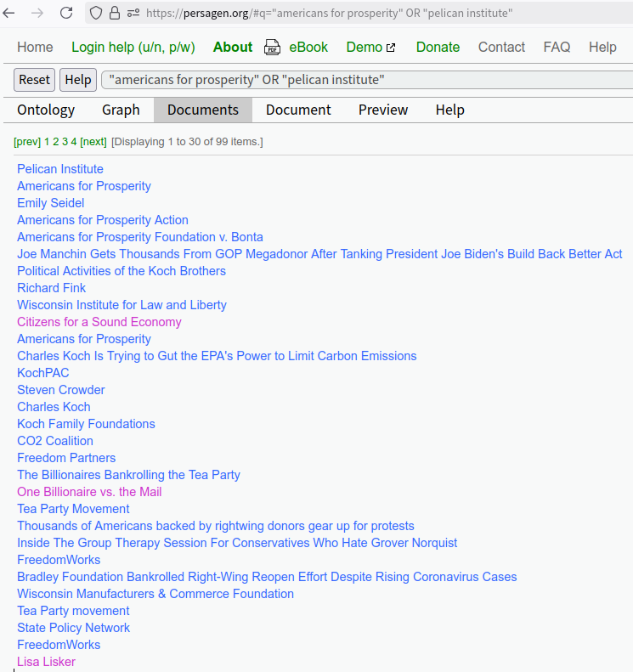Reload the page with refresh icon
The height and width of the screenshot is (672, 633).
[66, 13]
